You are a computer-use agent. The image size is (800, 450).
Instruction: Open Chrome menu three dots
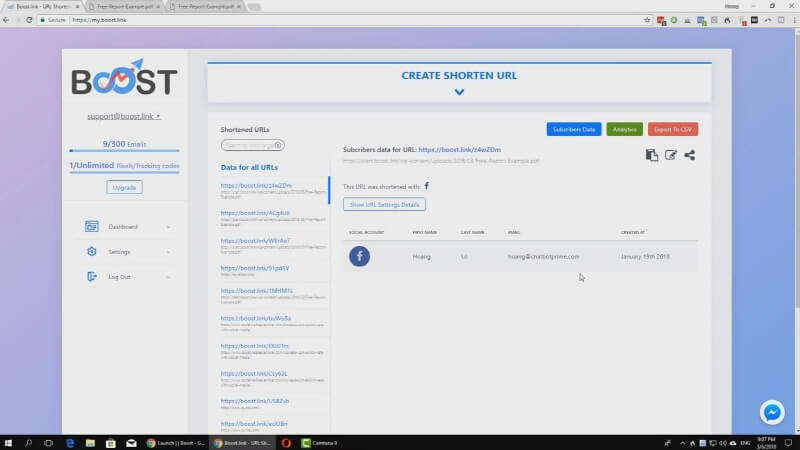tap(794, 20)
